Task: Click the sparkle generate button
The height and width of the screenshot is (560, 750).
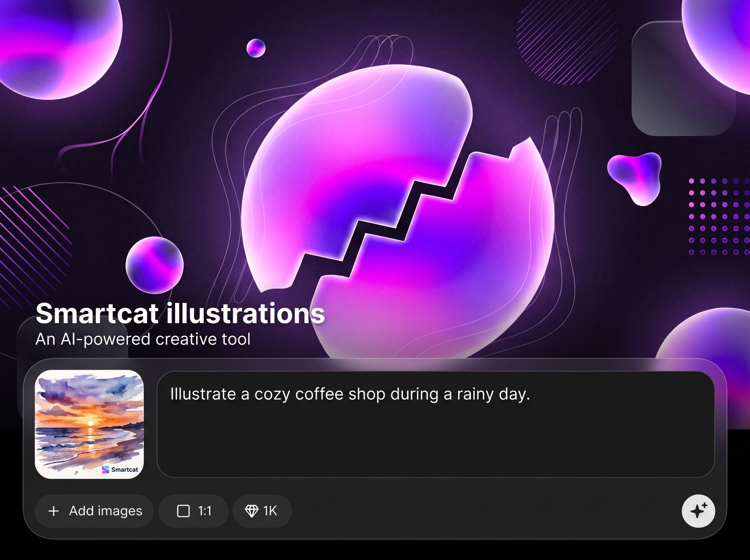Action: tap(698, 511)
